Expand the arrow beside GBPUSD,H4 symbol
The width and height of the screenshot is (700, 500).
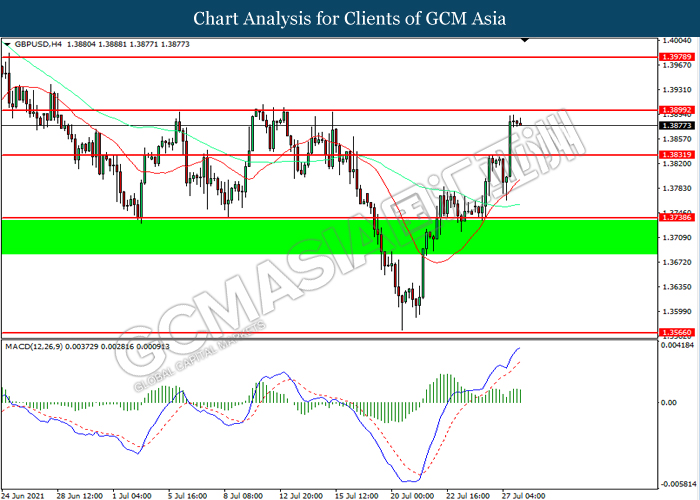(8, 46)
